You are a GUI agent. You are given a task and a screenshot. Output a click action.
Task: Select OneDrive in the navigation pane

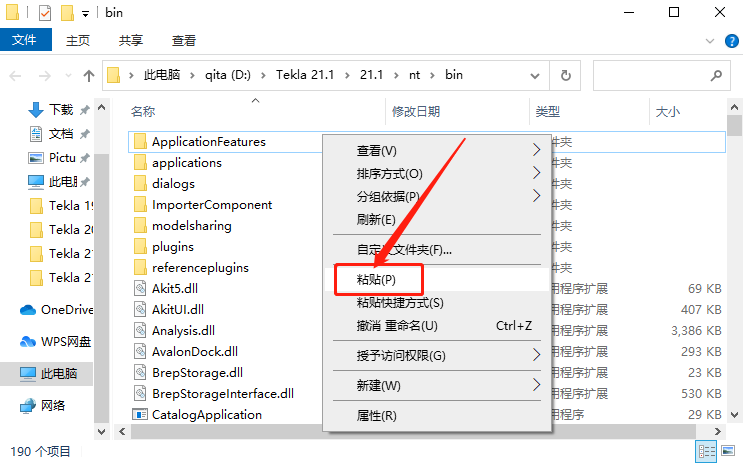pyautogui.click(x=56, y=310)
